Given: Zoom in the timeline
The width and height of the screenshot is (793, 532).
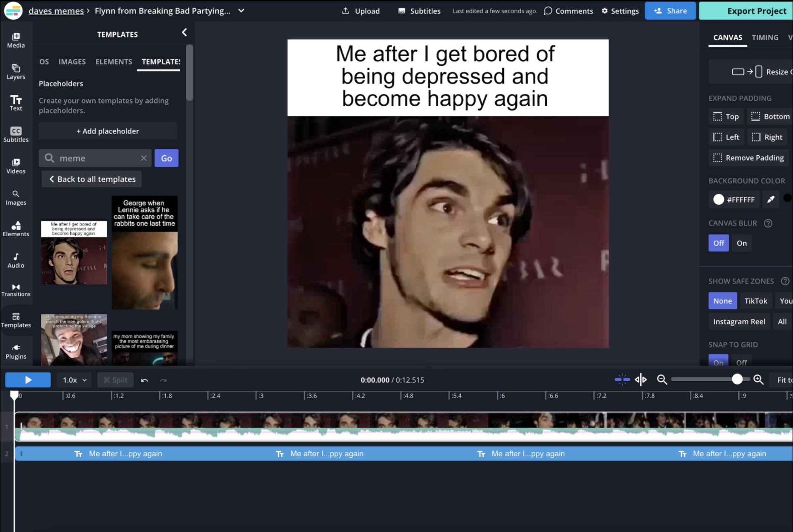Looking at the screenshot, I should (x=758, y=380).
